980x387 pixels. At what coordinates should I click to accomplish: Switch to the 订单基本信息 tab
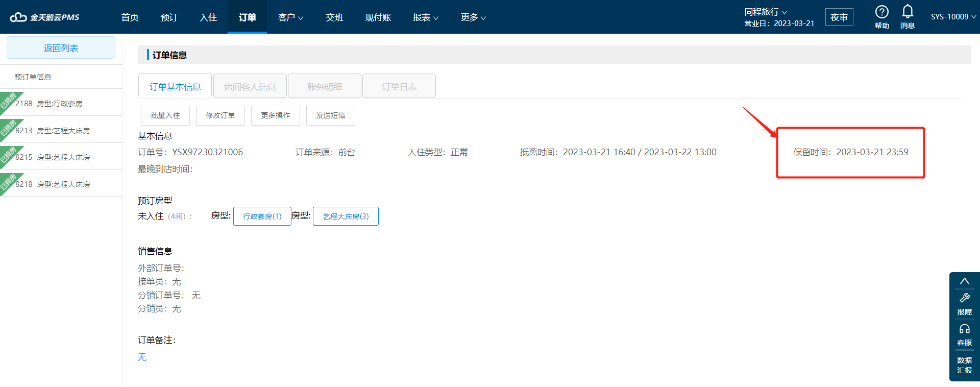(175, 86)
